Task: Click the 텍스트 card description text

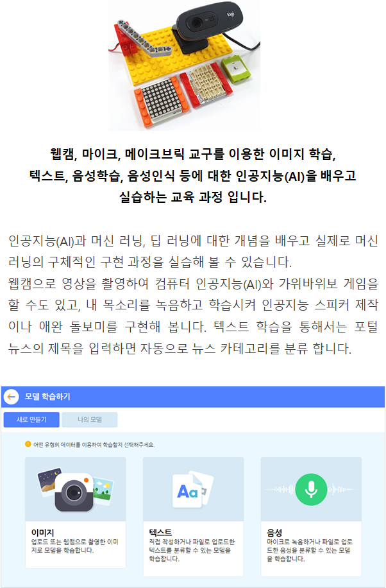Action: tap(192, 550)
